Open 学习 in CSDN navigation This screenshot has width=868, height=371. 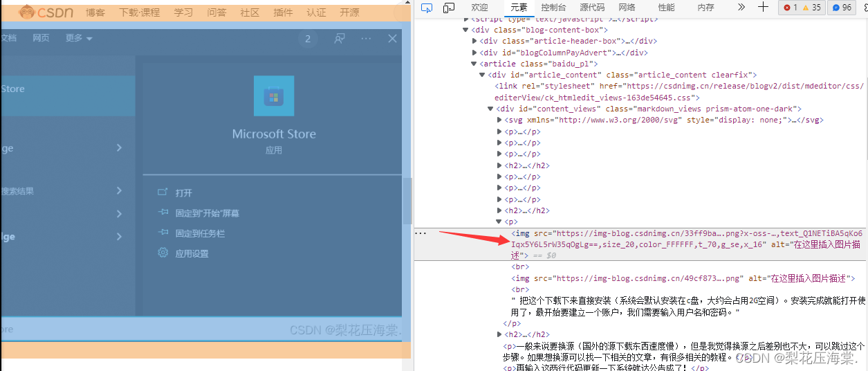point(183,12)
